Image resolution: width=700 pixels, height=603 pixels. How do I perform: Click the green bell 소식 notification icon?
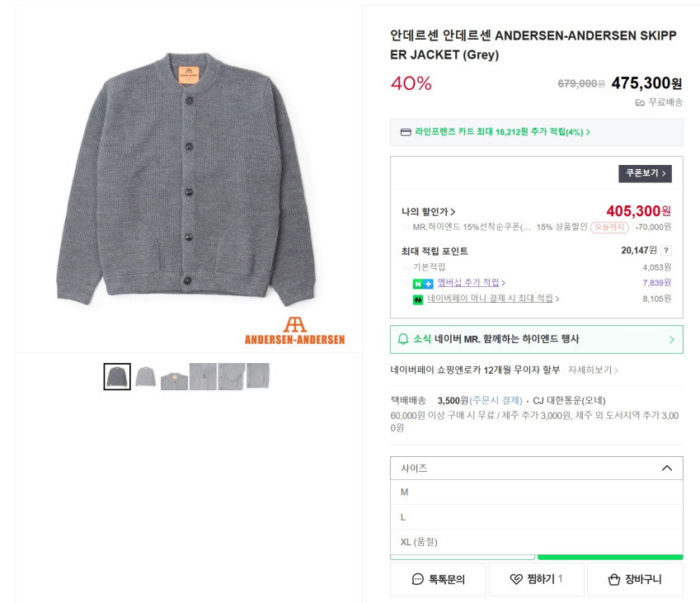(x=403, y=339)
